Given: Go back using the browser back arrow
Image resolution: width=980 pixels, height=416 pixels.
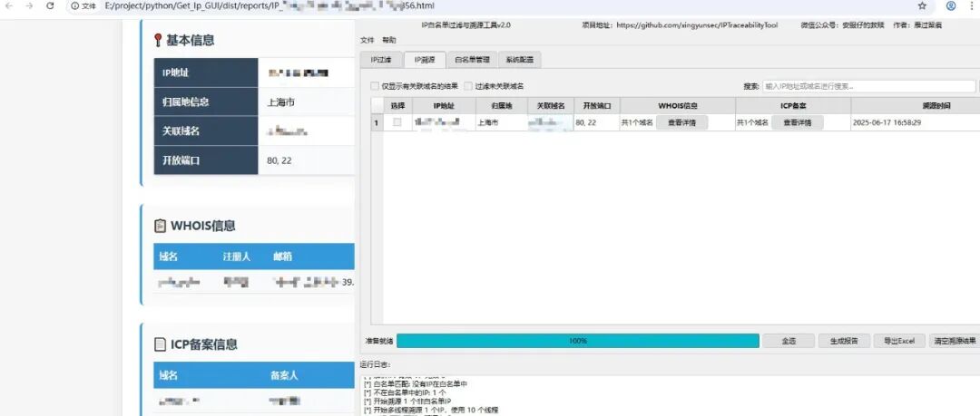Looking at the screenshot, I should coord(9,5).
